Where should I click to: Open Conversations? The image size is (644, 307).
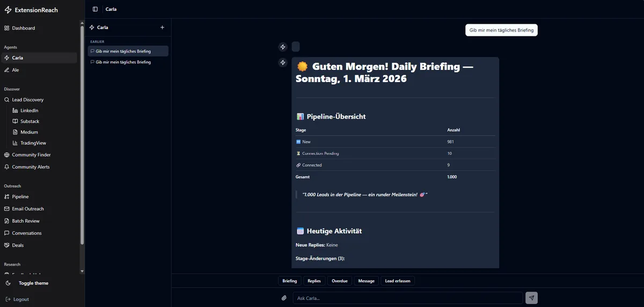[39, 233]
